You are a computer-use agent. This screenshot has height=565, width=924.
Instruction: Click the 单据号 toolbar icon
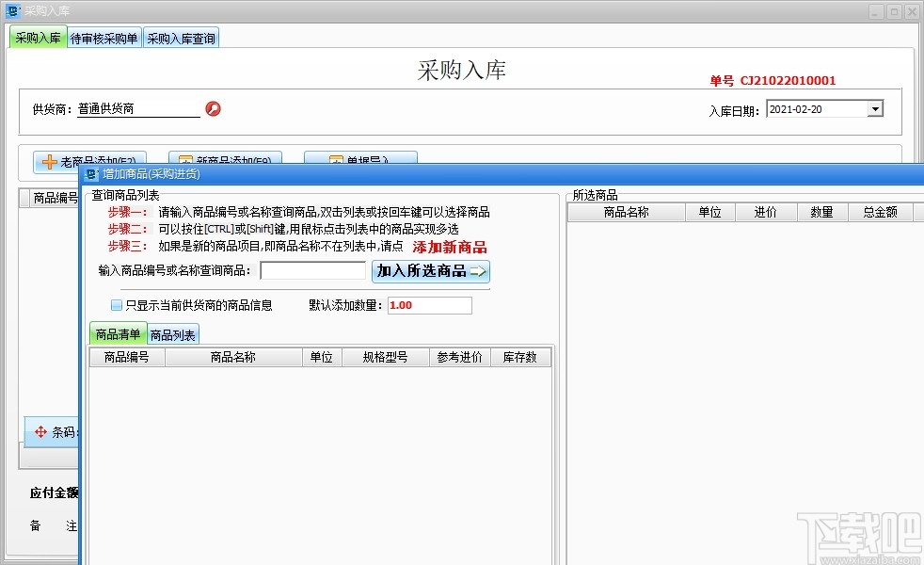click(x=336, y=160)
